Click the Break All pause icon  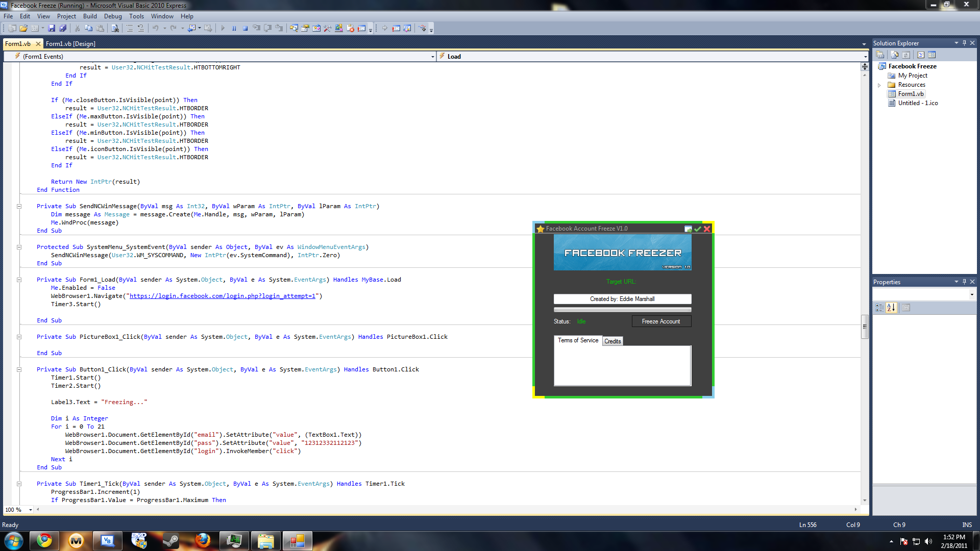pyautogui.click(x=234, y=28)
